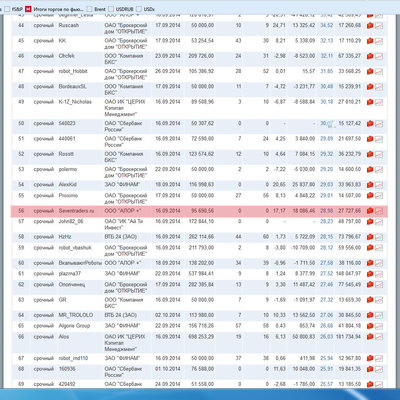Click the blue 27,06 value in MR_TROLOLO row
Screen dimensions: 400x400
click(327, 315)
